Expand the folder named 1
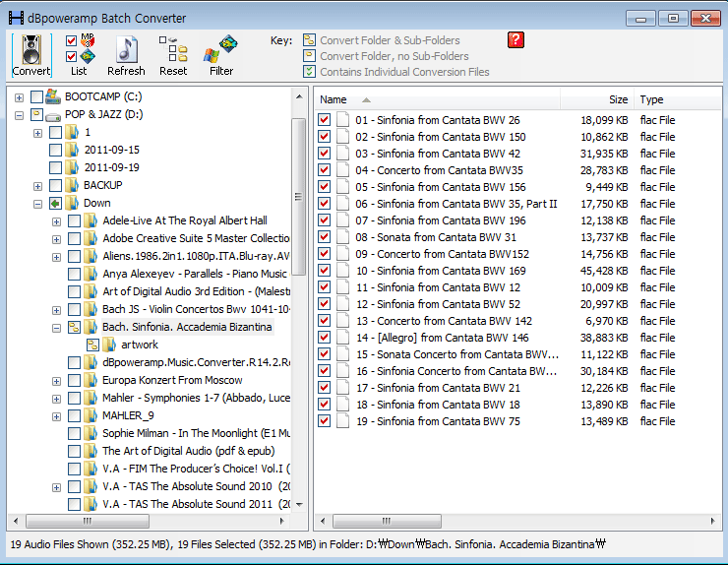The image size is (728, 565). (38, 133)
